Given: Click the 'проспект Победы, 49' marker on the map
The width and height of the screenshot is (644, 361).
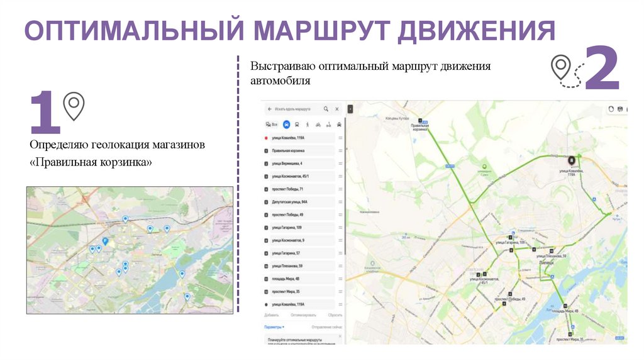Looking at the screenshot, I should coord(510,294).
